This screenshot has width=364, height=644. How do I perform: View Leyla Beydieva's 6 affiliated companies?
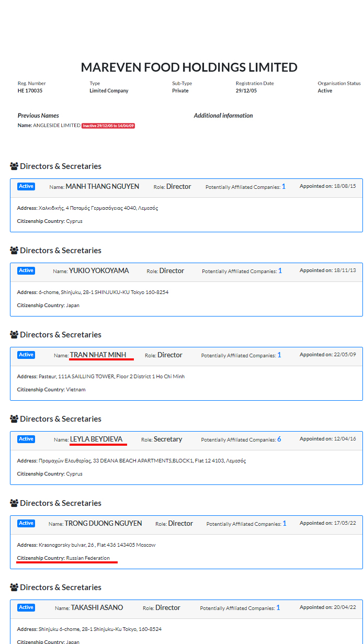coord(279,439)
